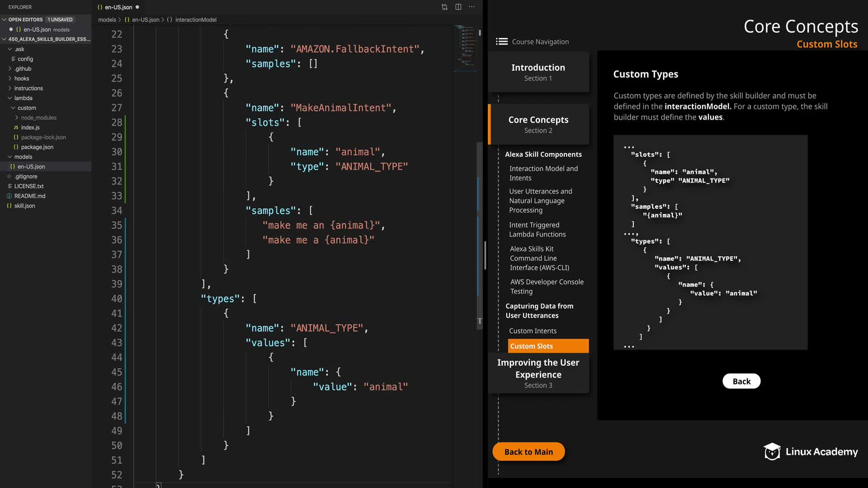
Task: Click the Open Changes compare icon
Action: pos(444,7)
